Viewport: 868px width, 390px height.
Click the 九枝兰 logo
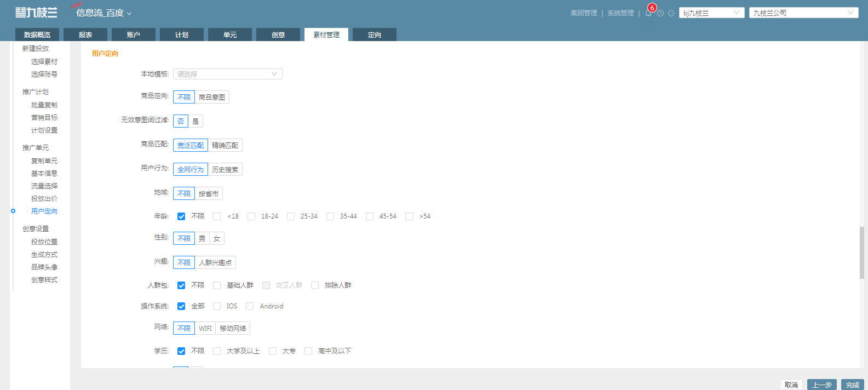36,12
